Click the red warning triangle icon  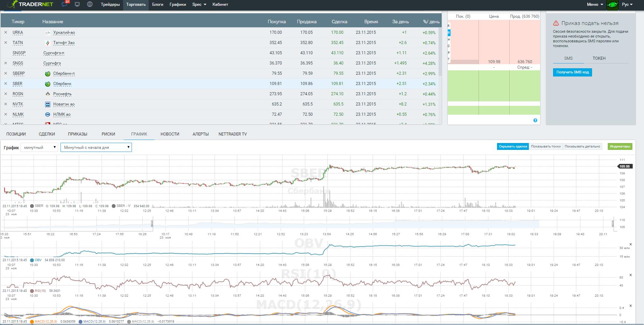point(556,23)
